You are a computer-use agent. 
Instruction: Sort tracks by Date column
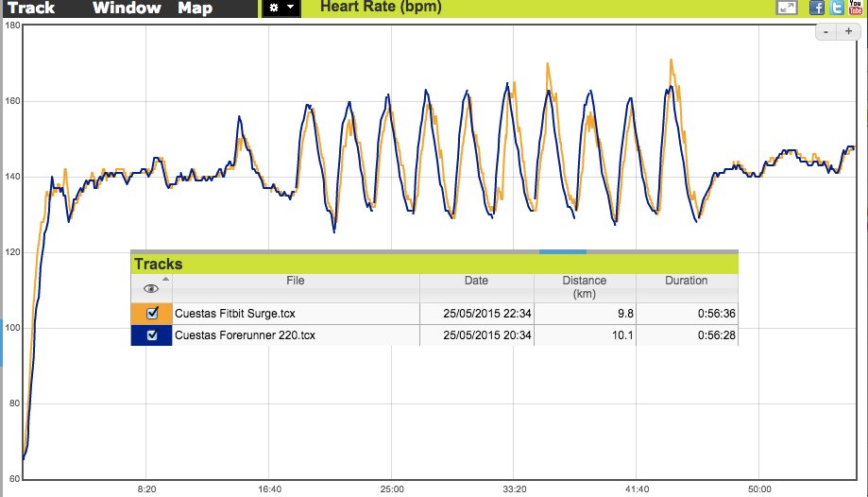pyautogui.click(x=477, y=287)
